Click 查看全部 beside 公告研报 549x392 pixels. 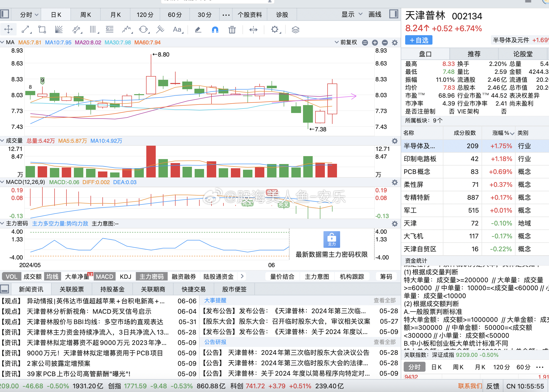coord(385,342)
